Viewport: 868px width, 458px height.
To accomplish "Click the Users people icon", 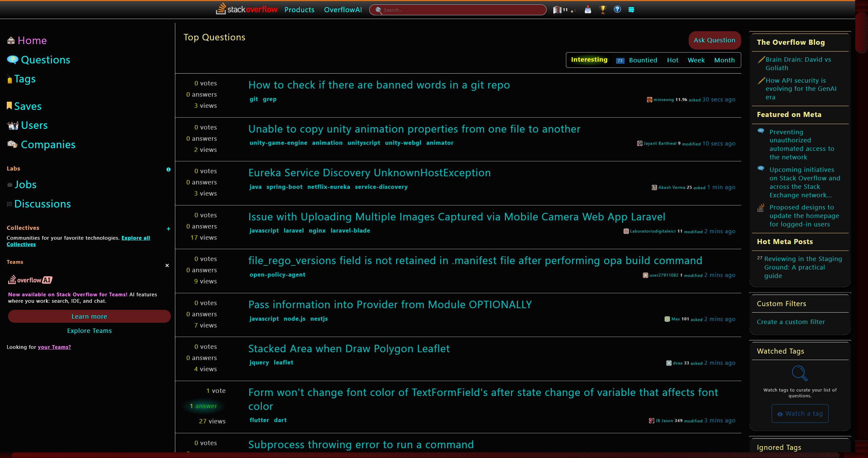I will (x=13, y=125).
